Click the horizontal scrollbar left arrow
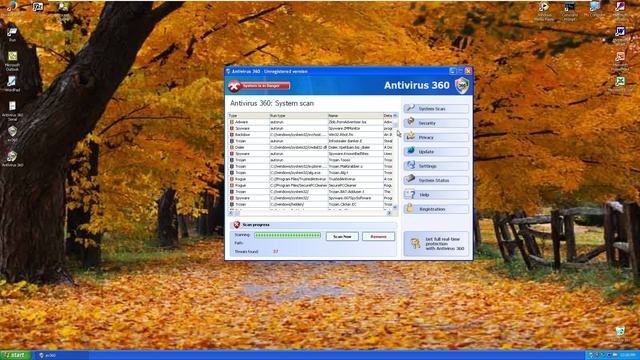 231,213
